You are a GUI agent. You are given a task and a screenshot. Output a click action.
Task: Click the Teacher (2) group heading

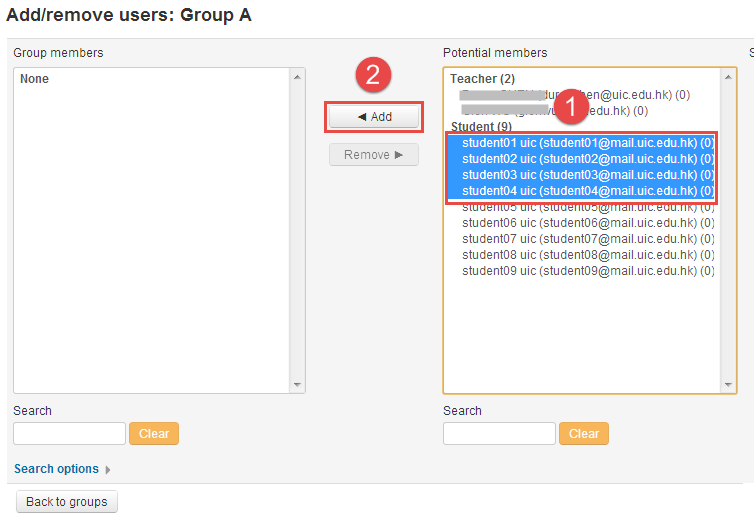[482, 79]
